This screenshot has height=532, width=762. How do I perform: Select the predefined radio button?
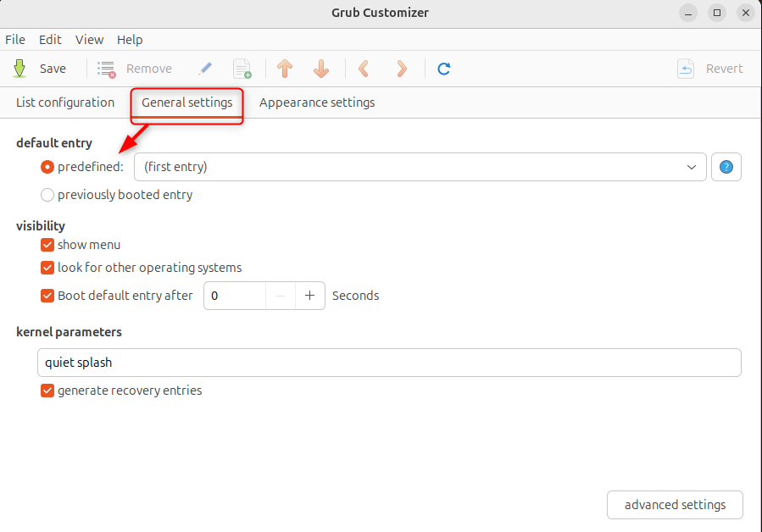47,167
